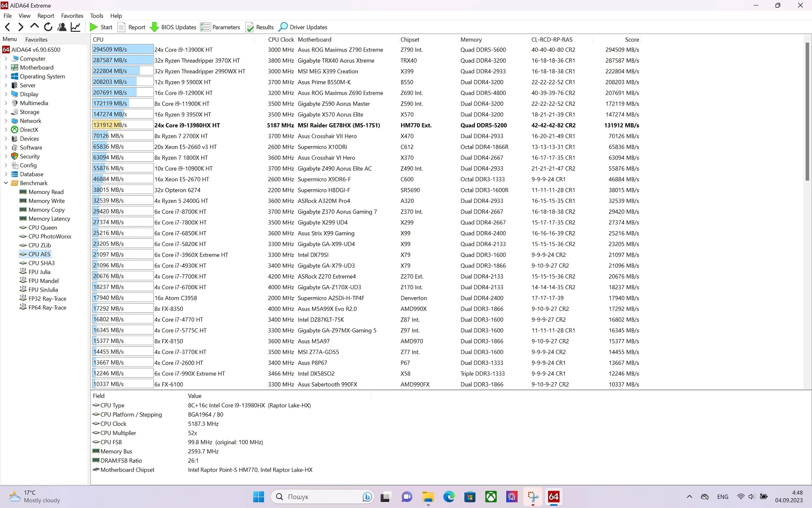Image resolution: width=812 pixels, height=508 pixels.
Task: Click the Refresh toolbar icon
Action: click(x=48, y=27)
